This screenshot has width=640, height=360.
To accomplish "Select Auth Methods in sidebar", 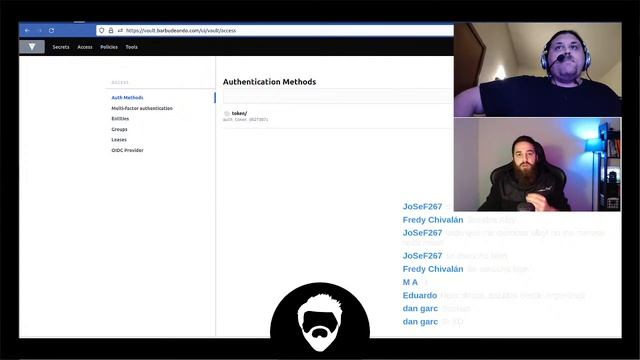I will click(127, 98).
